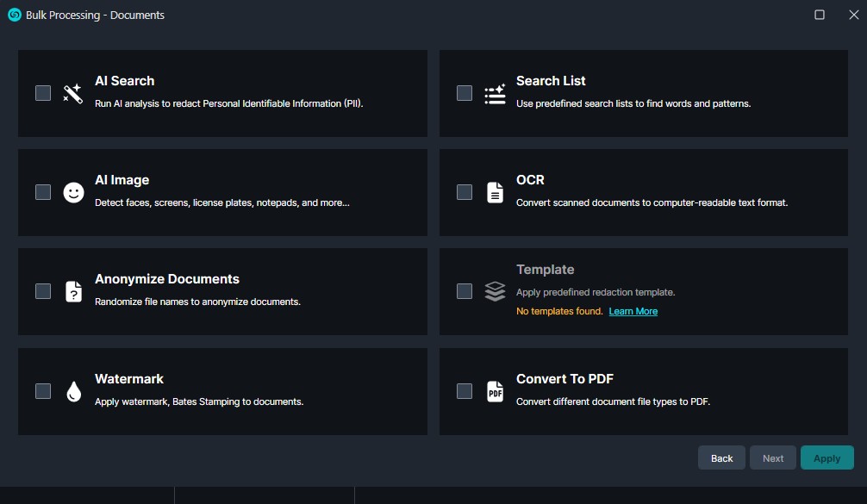
Task: Open the Learn More templates link
Action: [x=633, y=311]
